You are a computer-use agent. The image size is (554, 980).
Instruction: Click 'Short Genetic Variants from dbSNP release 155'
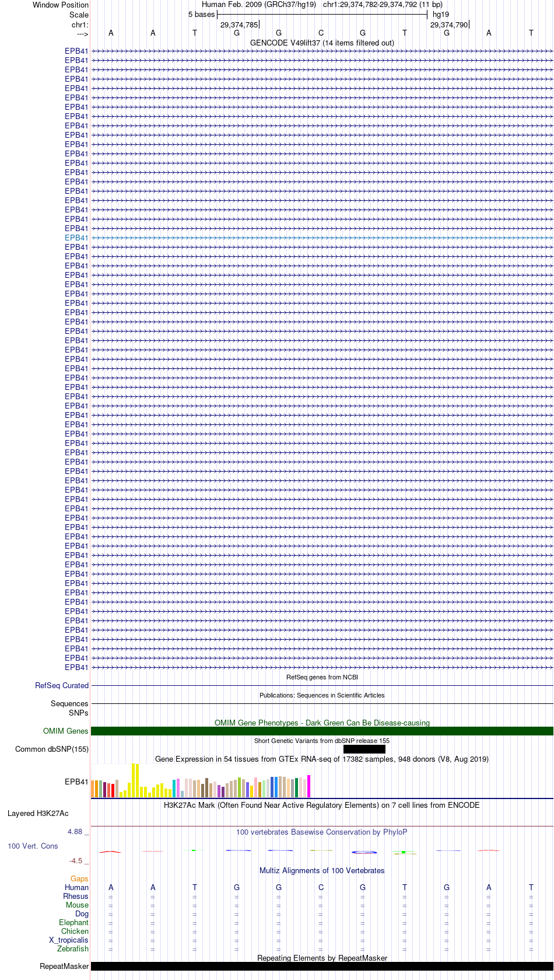322,741
